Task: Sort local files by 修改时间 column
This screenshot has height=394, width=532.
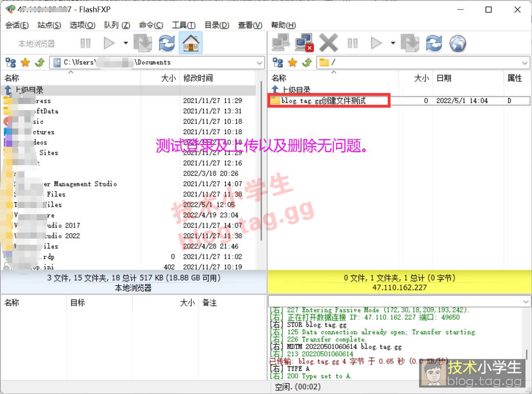Action: click(198, 78)
